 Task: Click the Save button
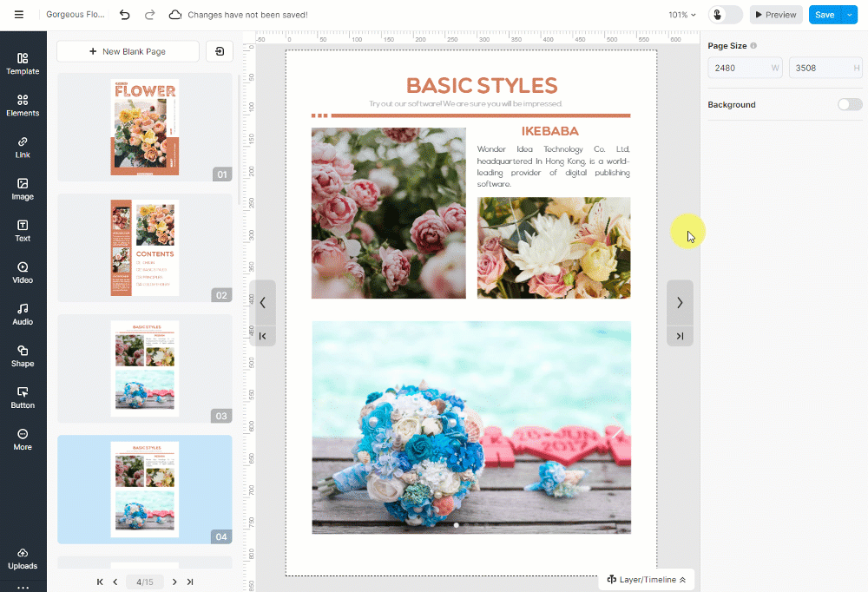click(825, 15)
